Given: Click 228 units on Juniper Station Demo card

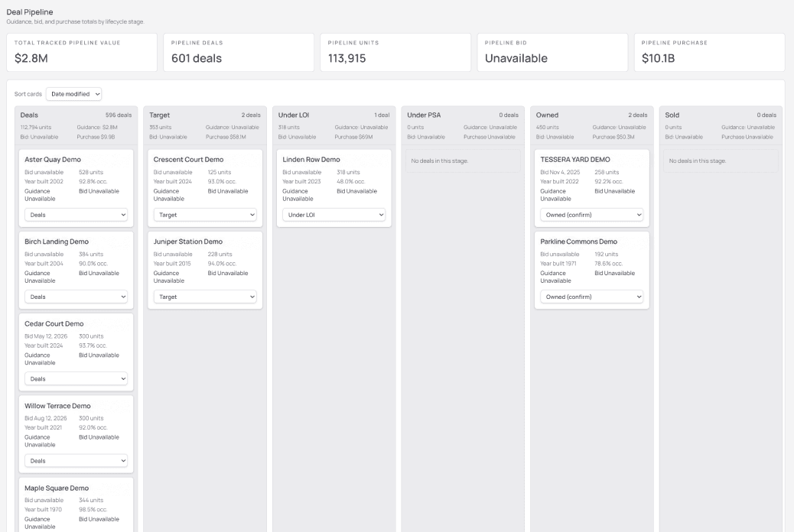Looking at the screenshot, I should (220, 254).
